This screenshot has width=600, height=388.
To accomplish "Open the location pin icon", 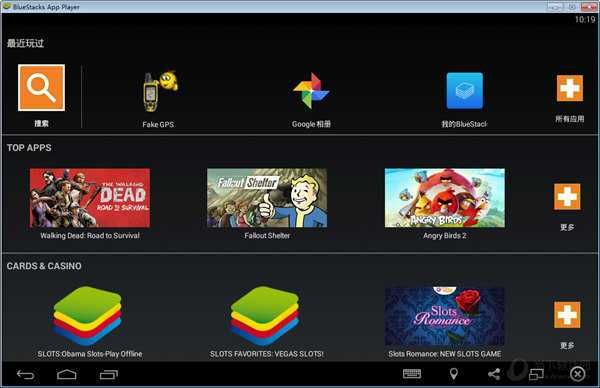I will point(453,374).
